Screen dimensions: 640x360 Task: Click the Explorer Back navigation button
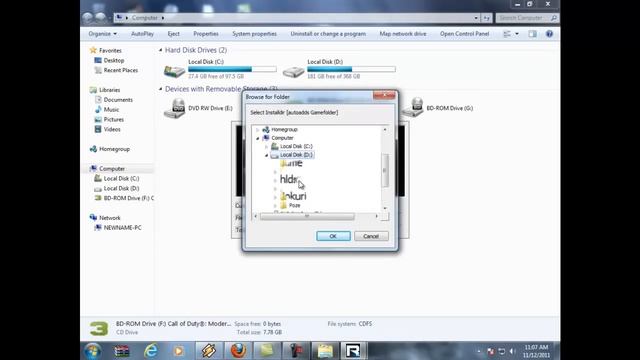tap(87, 18)
